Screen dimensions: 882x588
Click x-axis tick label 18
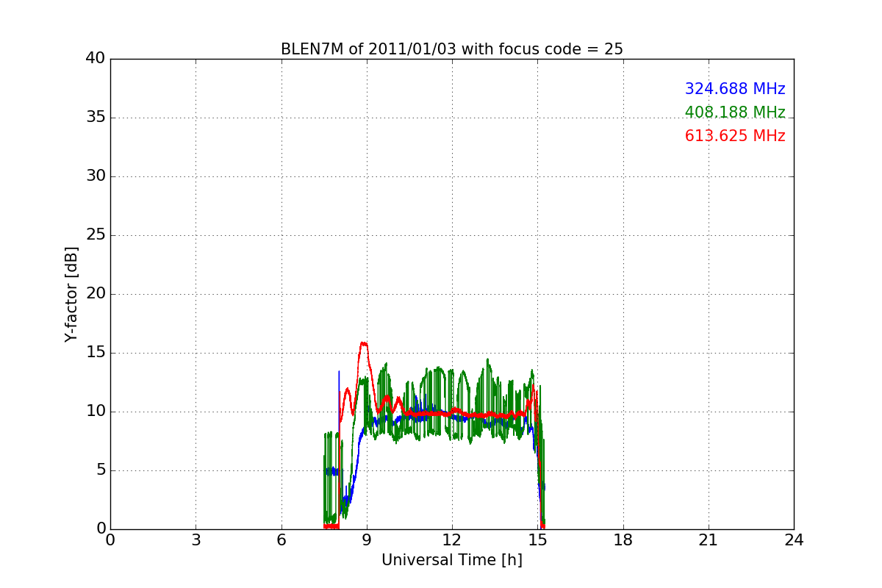(x=623, y=540)
